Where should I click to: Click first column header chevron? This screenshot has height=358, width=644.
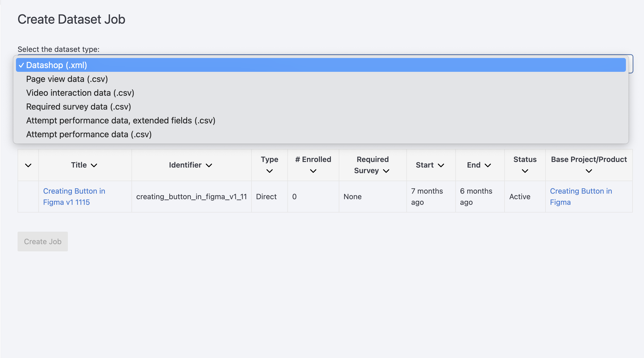click(x=28, y=165)
